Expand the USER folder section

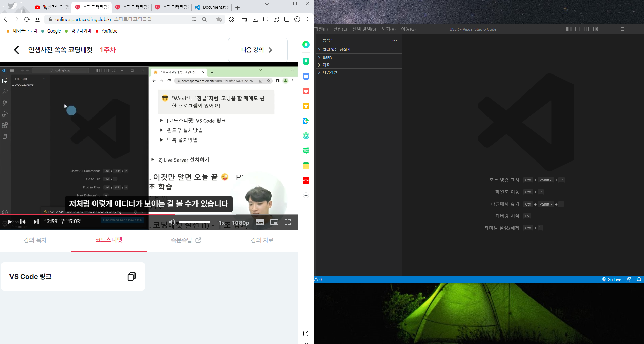point(359,58)
